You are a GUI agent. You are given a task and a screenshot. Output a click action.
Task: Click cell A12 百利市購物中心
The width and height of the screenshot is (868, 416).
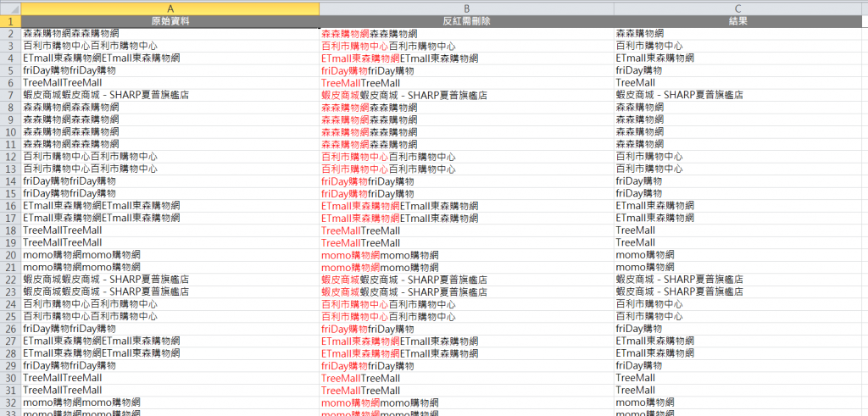pos(170,157)
